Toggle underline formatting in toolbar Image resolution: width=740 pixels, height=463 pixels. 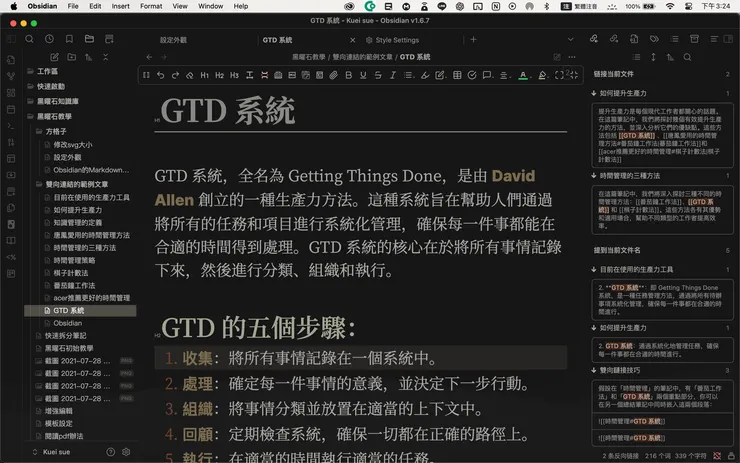pyautogui.click(x=363, y=76)
